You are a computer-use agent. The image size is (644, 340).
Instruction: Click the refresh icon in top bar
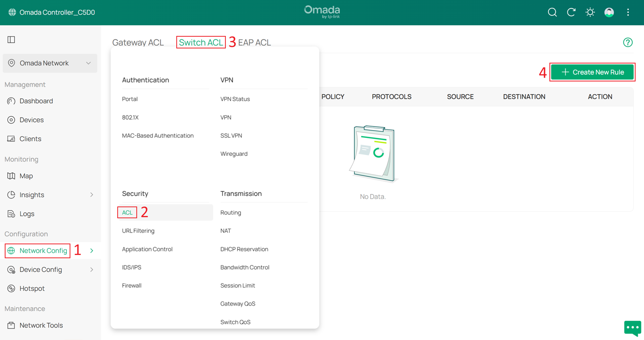(x=571, y=12)
